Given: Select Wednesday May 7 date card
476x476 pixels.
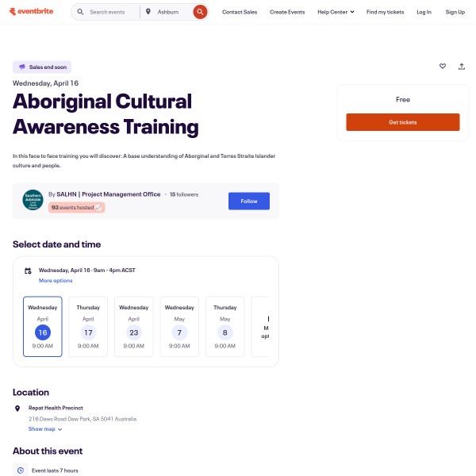Looking at the screenshot, I should 179,326.
